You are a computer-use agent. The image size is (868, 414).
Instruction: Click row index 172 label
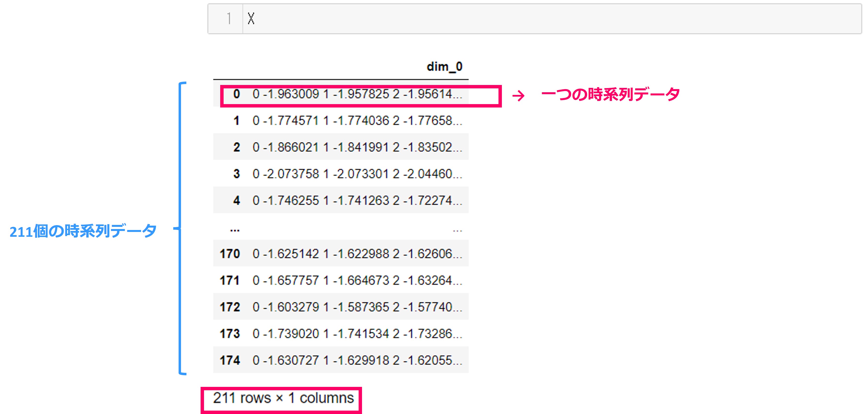230,307
